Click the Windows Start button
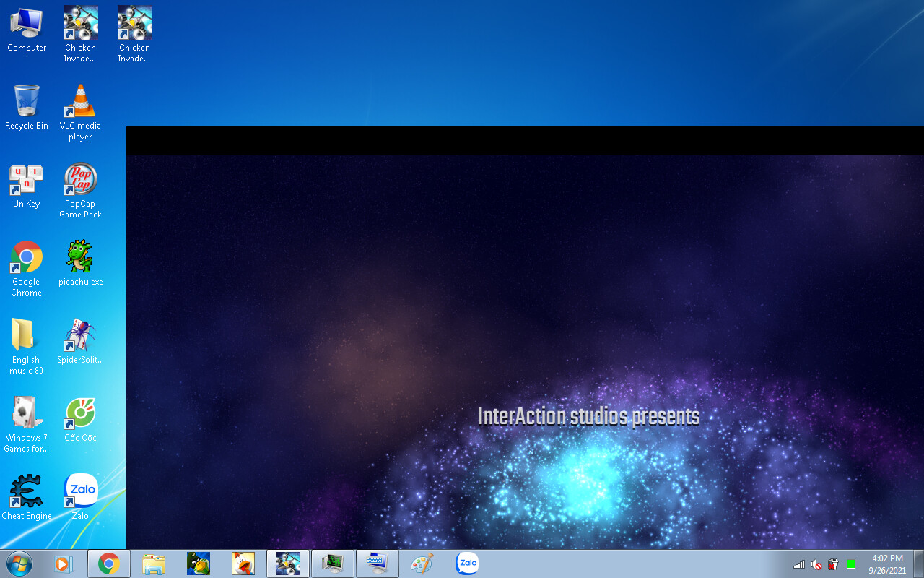Image resolution: width=924 pixels, height=578 pixels. click(19, 564)
